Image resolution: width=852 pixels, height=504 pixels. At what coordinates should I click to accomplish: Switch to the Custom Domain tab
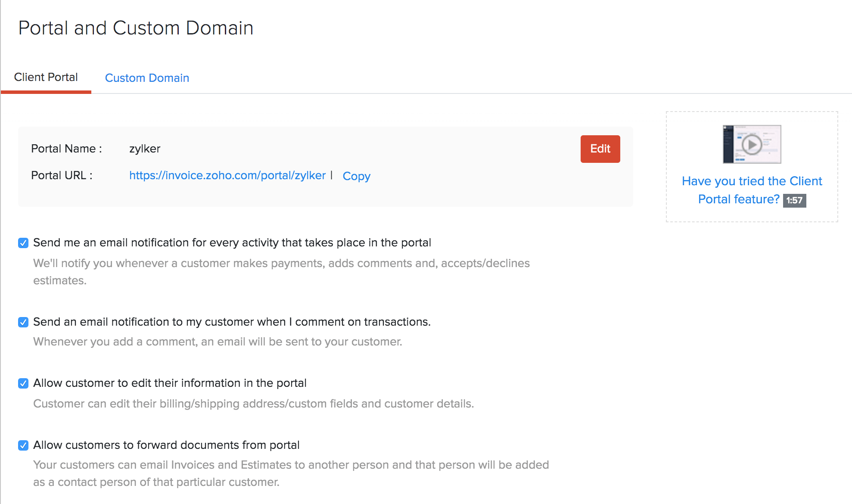[146, 78]
